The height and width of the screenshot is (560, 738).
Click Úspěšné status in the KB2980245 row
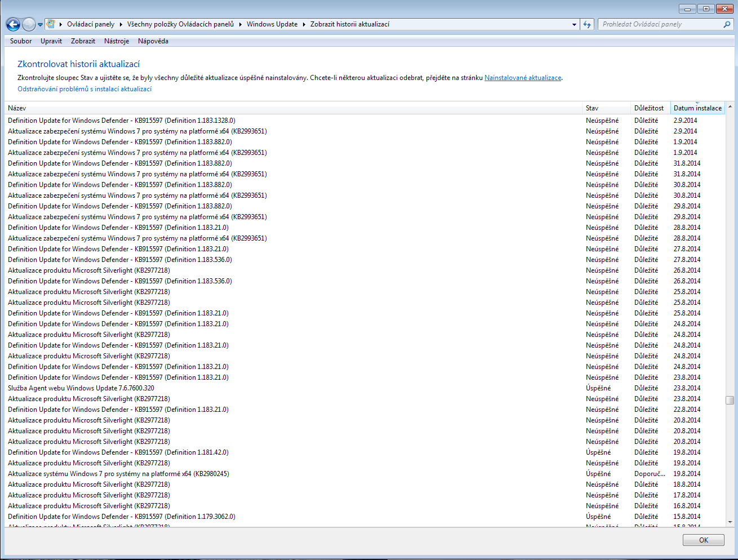tap(598, 474)
